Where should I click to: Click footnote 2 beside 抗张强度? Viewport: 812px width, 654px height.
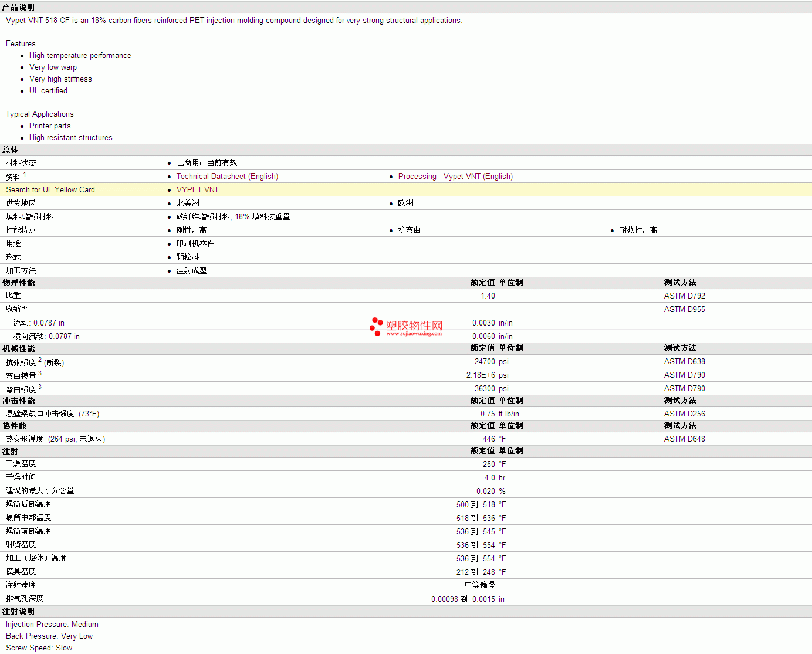(40, 360)
